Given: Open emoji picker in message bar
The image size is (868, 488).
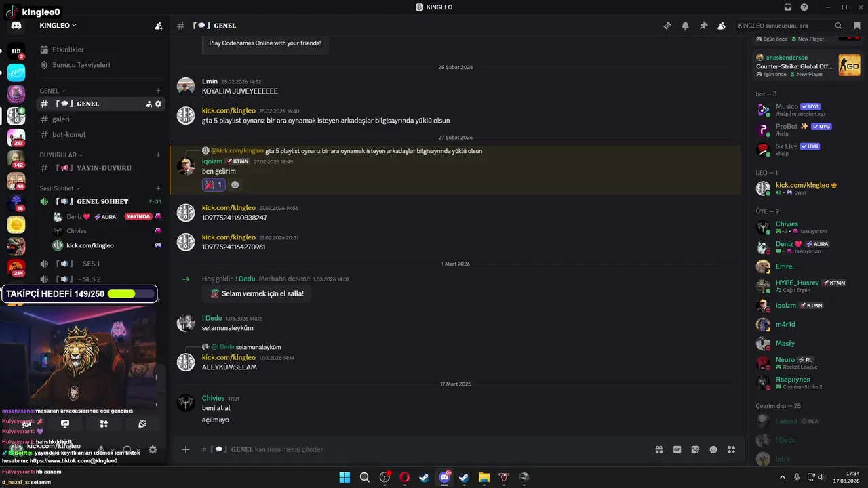Looking at the screenshot, I should [713, 449].
